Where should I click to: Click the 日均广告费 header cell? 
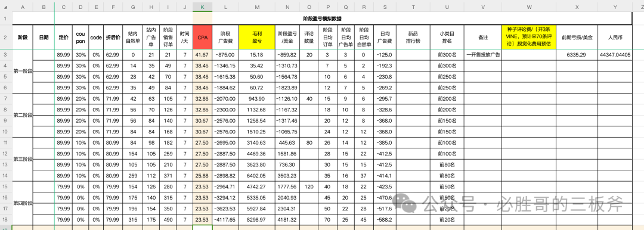(x=385, y=38)
